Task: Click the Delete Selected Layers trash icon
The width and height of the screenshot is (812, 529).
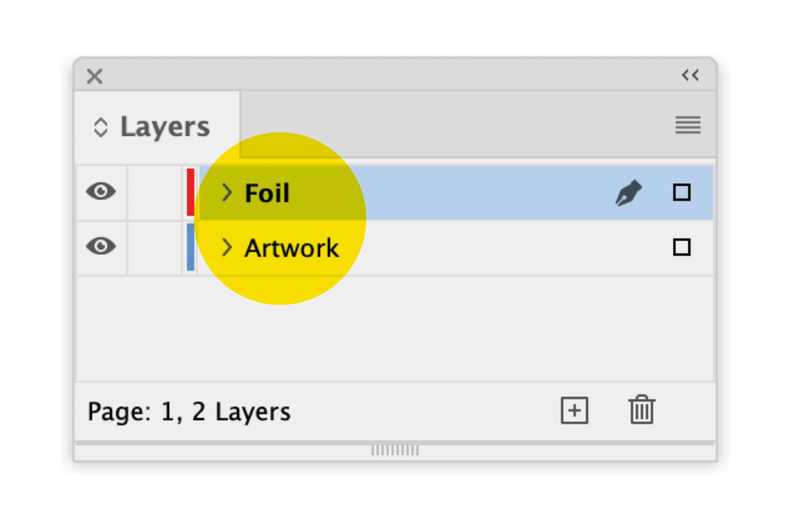Action: [641, 410]
